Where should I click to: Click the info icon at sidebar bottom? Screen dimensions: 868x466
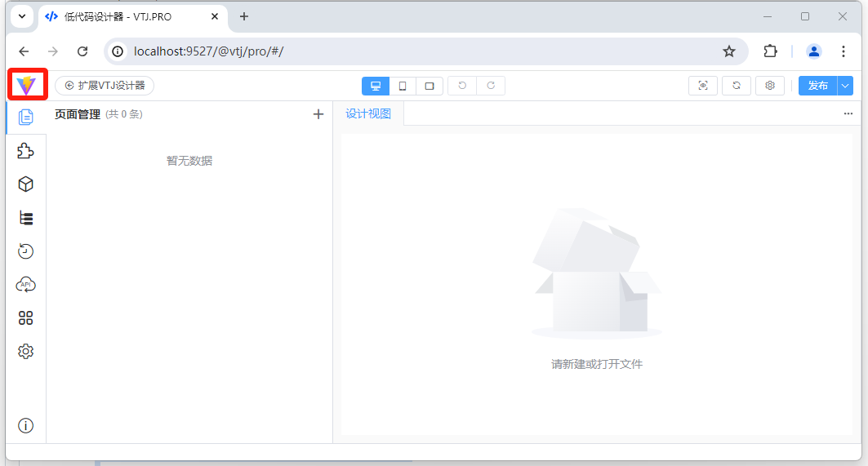tap(26, 425)
